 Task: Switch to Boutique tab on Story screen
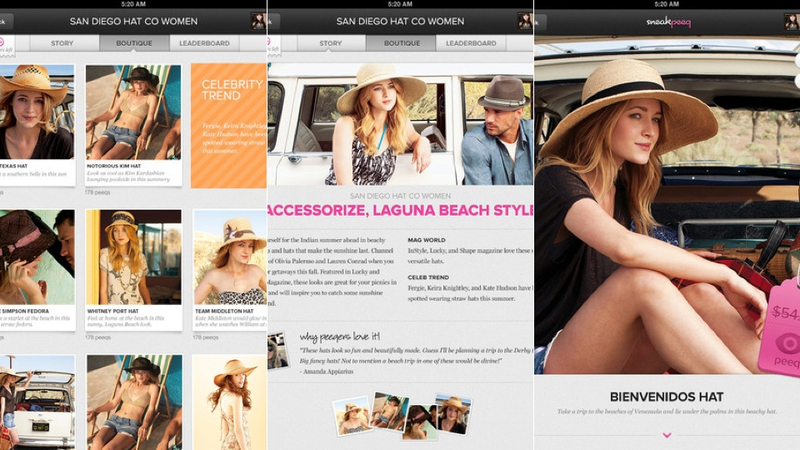pos(402,43)
